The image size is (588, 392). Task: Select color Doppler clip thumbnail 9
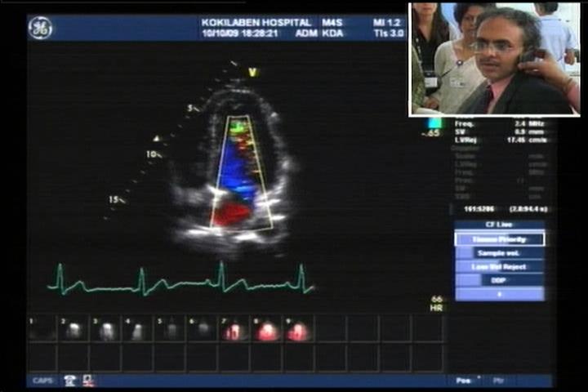297,328
